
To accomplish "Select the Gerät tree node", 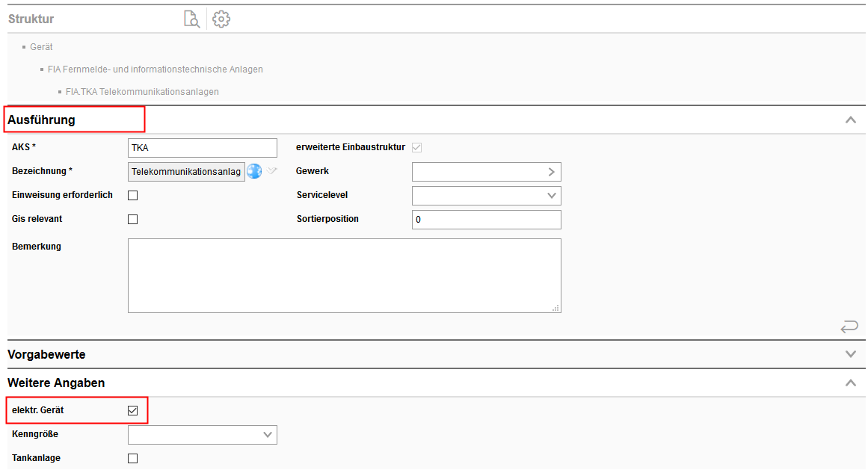I will point(41,47).
